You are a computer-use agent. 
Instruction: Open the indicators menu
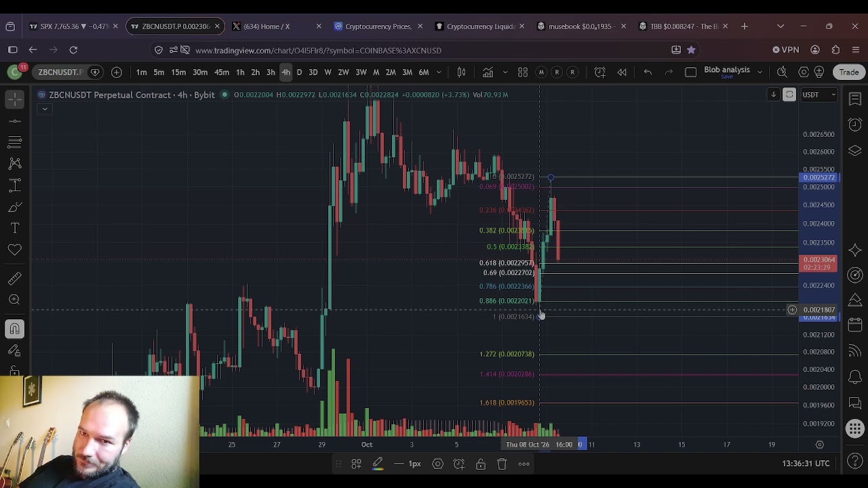pos(488,72)
